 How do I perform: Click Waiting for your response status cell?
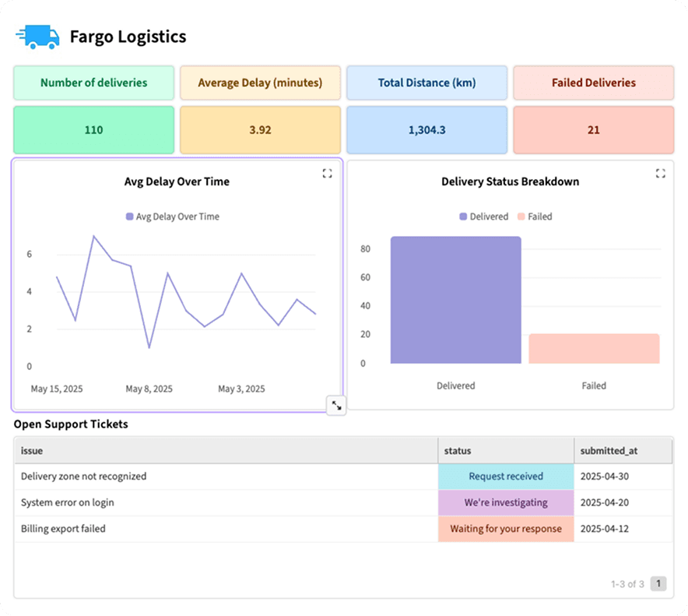[506, 529]
